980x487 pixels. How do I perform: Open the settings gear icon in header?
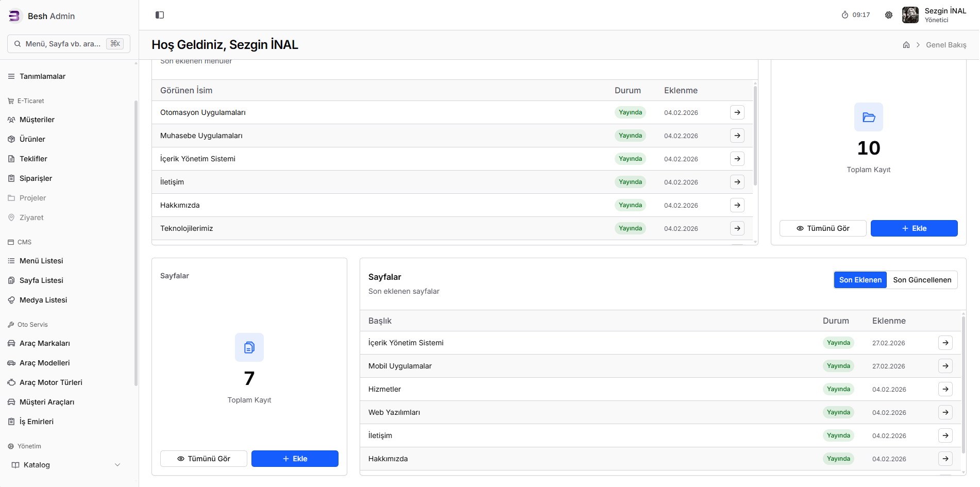889,15
